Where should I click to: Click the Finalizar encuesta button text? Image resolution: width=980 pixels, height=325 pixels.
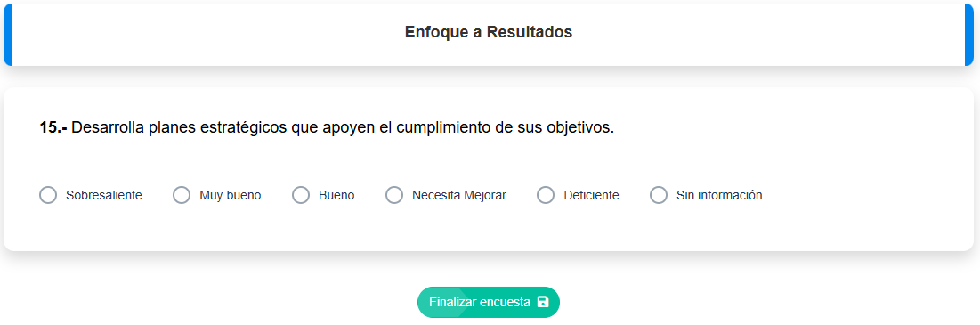click(x=480, y=303)
